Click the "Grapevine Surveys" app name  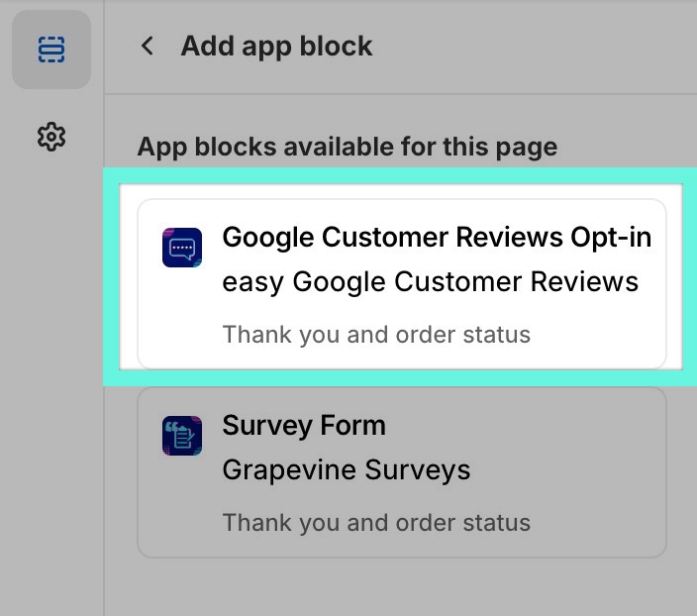(346, 469)
